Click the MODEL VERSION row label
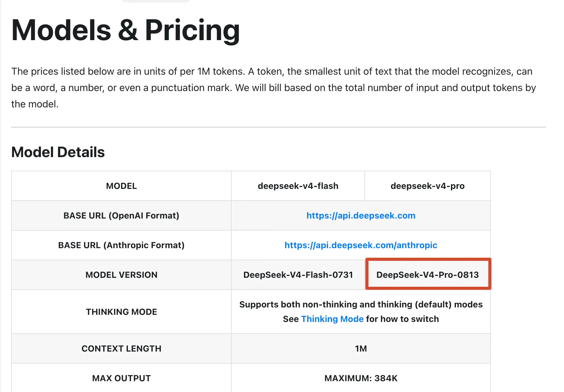This screenshot has height=392, width=564. point(121,275)
